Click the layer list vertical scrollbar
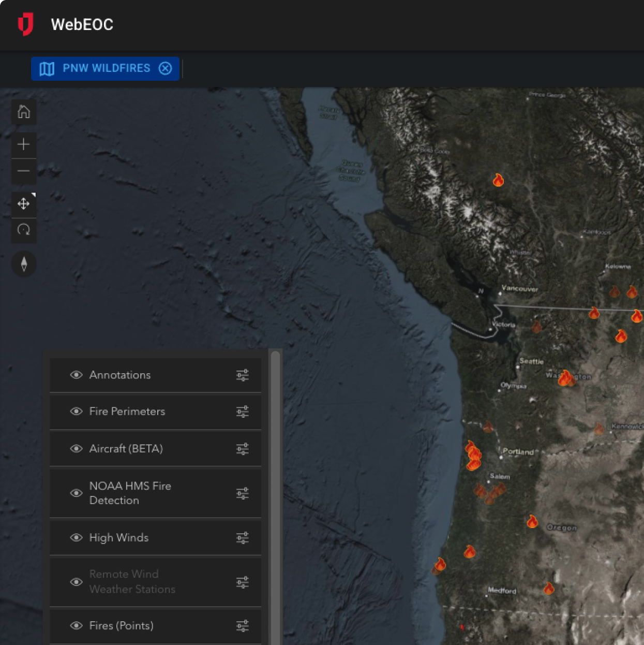The width and height of the screenshot is (644, 645). 275,466
